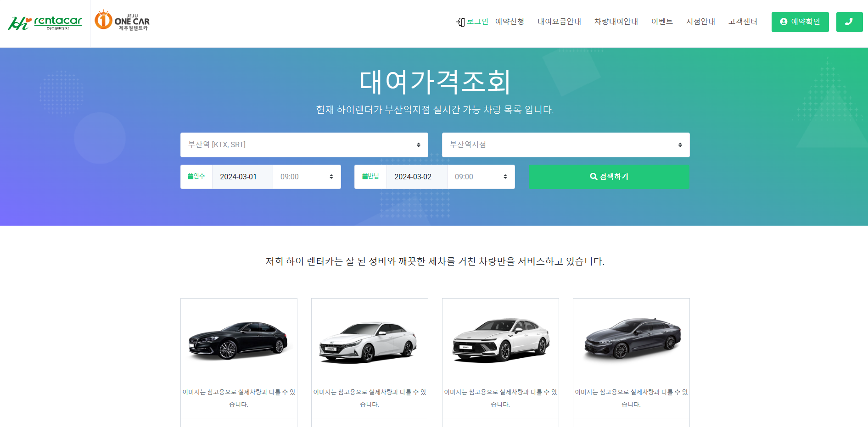Select the black sedan car thumbnail
Image resolution: width=868 pixels, height=427 pixels.
pos(239,340)
